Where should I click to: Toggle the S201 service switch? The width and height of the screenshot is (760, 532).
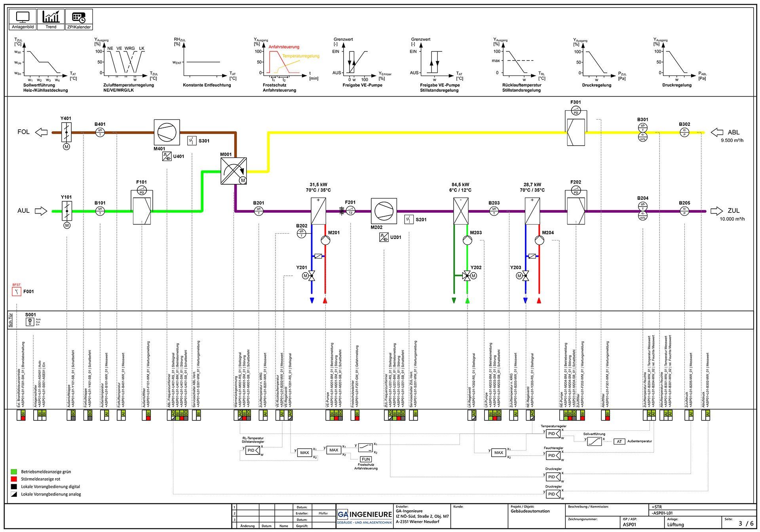click(x=409, y=220)
